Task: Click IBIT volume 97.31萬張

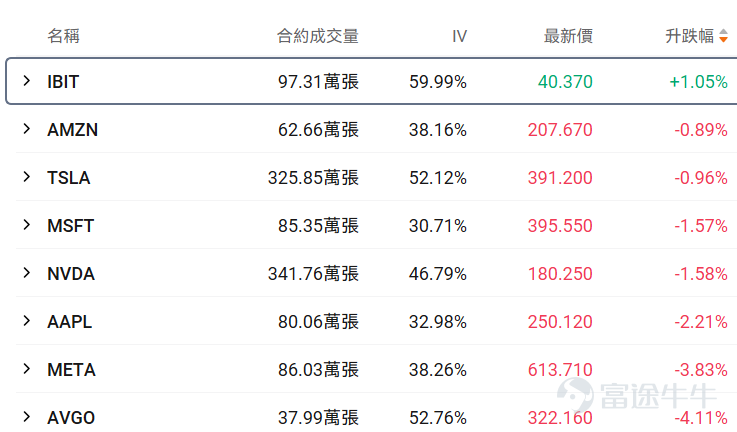Action: coord(318,82)
